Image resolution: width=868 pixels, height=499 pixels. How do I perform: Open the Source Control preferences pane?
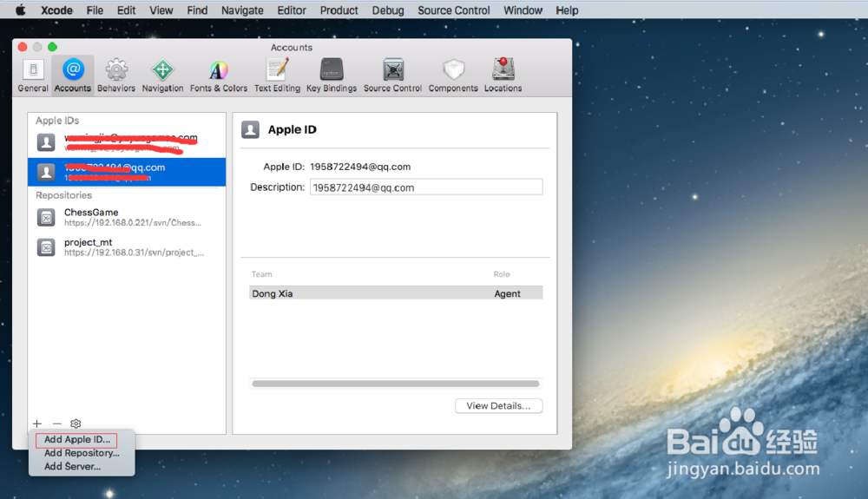(392, 76)
